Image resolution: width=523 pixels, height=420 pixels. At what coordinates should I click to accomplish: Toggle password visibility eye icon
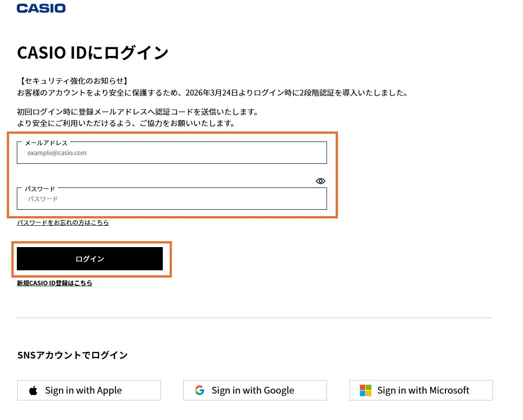(320, 181)
